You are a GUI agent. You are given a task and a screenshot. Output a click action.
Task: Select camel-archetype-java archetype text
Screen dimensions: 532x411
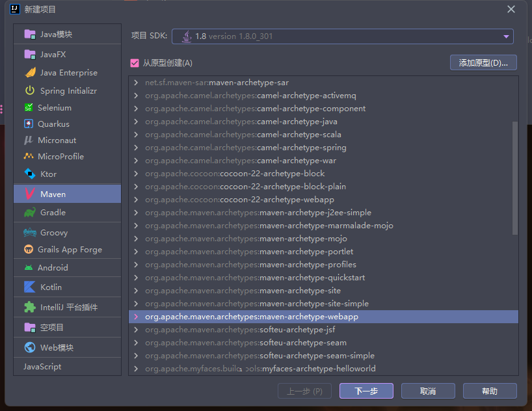pyautogui.click(x=297, y=122)
